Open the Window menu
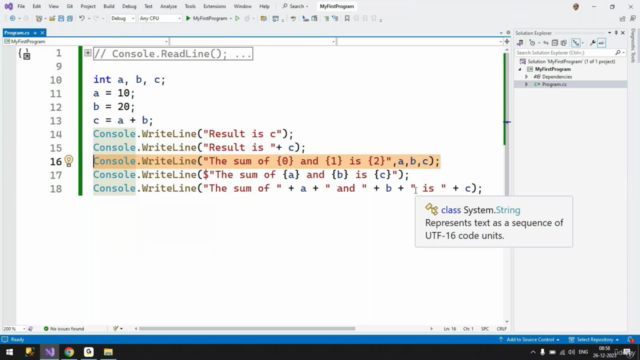640x360 pixels. (x=242, y=6)
